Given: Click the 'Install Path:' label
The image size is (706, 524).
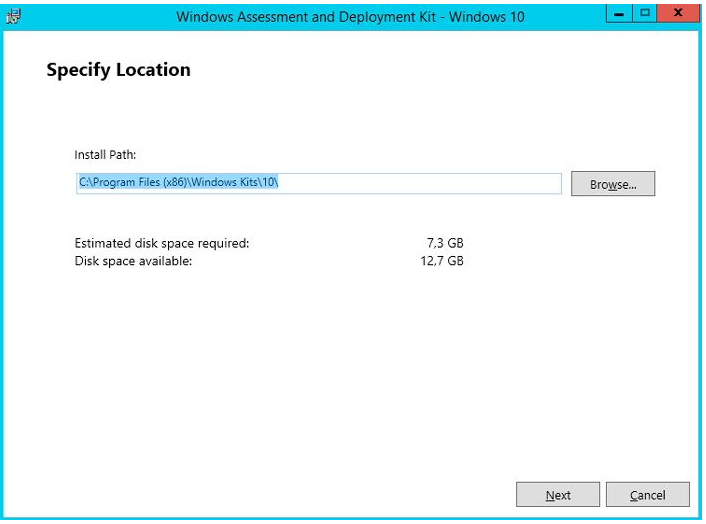Looking at the screenshot, I should [x=105, y=155].
